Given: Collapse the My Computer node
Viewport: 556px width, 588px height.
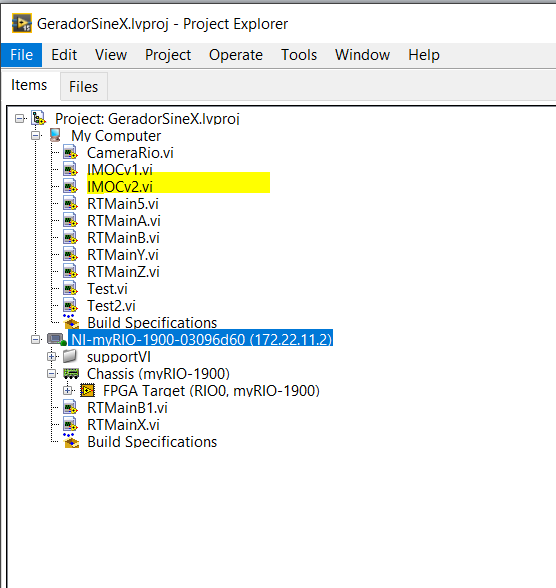Looking at the screenshot, I should pos(36,136).
